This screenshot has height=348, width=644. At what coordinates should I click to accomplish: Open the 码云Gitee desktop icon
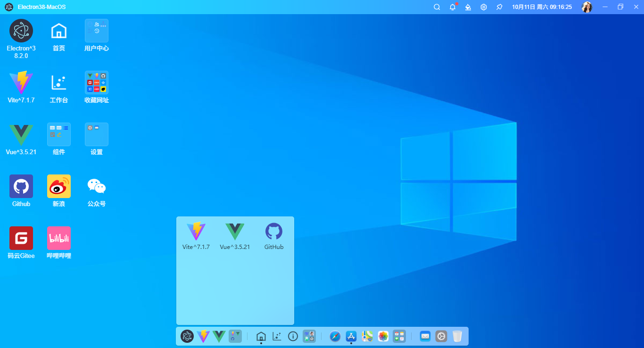[21, 238]
